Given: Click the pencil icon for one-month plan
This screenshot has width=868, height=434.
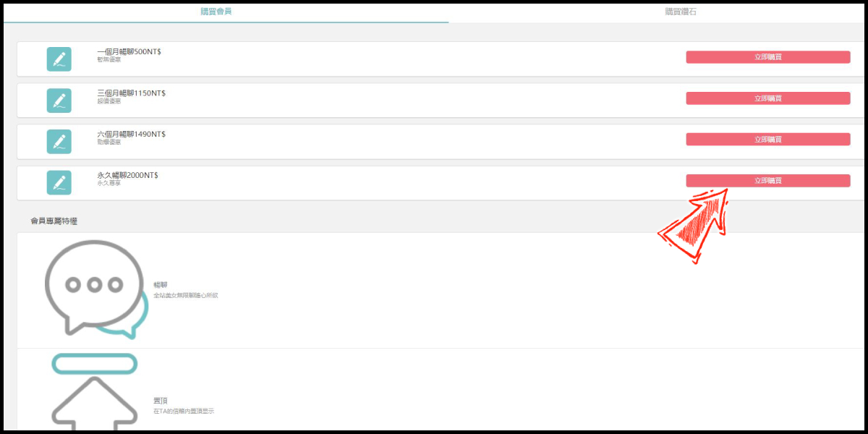Looking at the screenshot, I should pyautogui.click(x=59, y=59).
